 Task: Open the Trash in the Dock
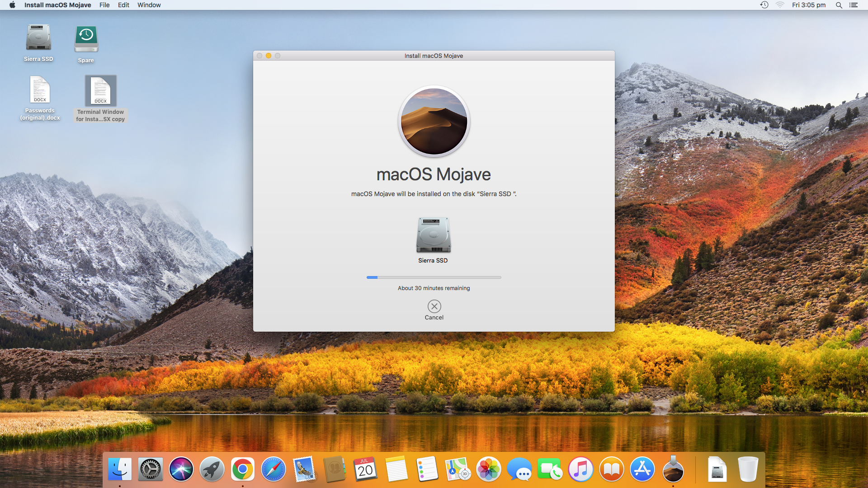(748, 469)
